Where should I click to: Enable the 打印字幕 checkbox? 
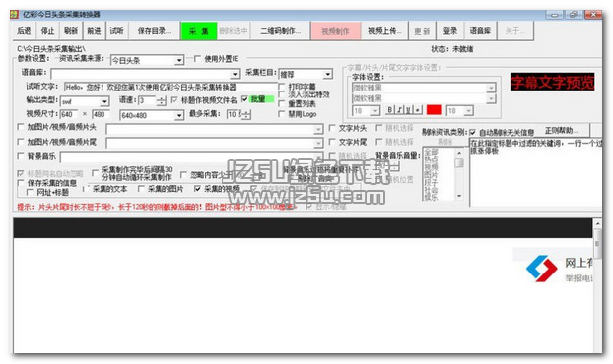point(281,86)
